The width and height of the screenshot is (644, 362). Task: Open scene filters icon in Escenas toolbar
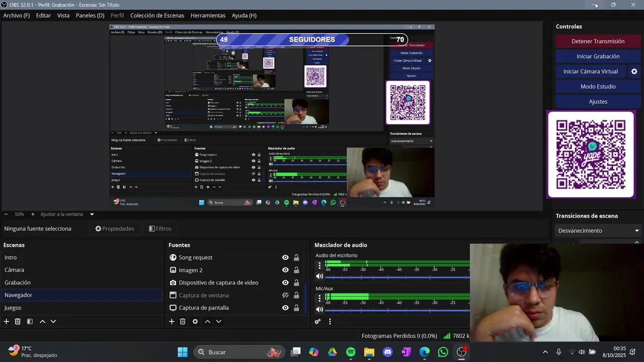click(30, 321)
